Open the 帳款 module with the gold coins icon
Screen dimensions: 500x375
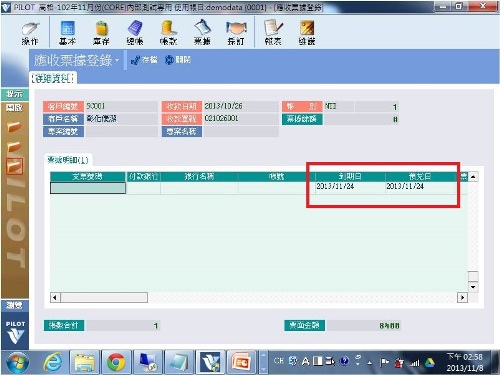(168, 33)
